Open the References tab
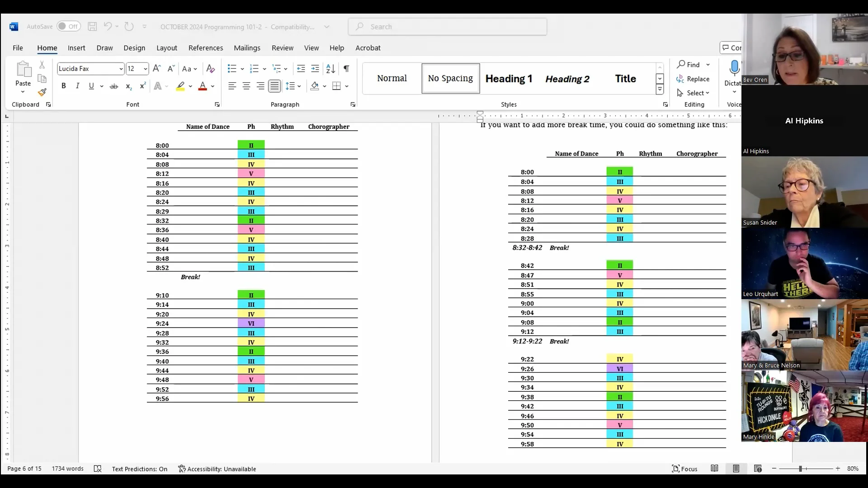 point(206,48)
